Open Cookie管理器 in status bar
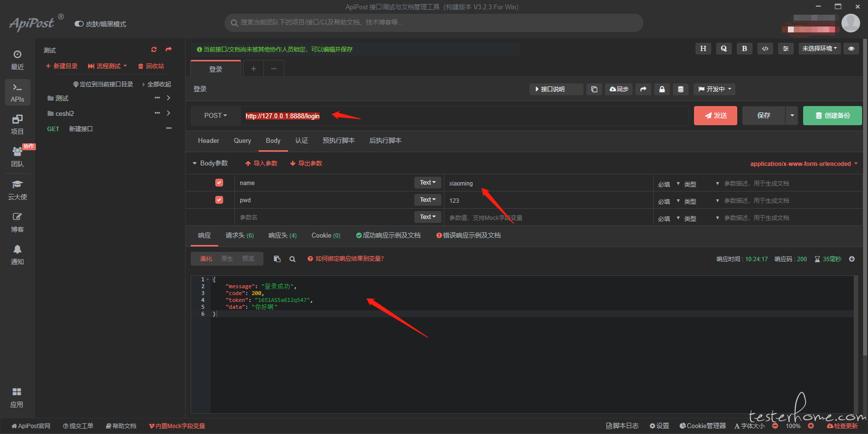Viewport: 868px width, 434px height. click(x=702, y=426)
